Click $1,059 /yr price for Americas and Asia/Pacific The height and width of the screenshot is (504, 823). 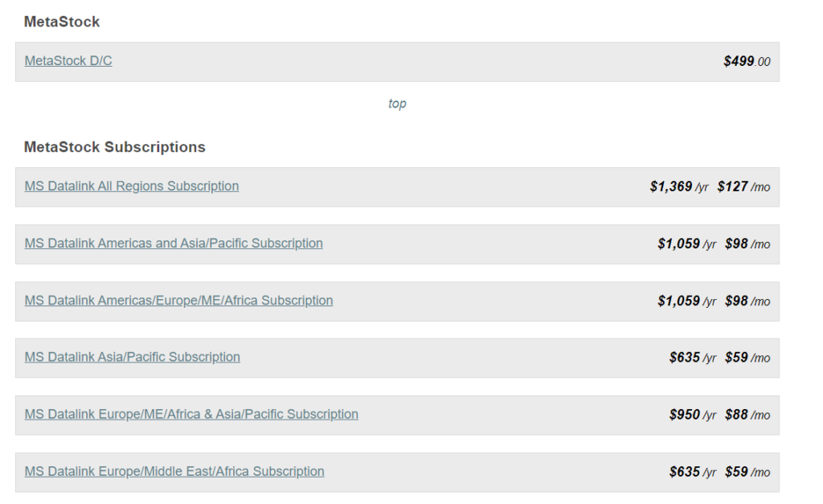pyautogui.click(x=687, y=244)
